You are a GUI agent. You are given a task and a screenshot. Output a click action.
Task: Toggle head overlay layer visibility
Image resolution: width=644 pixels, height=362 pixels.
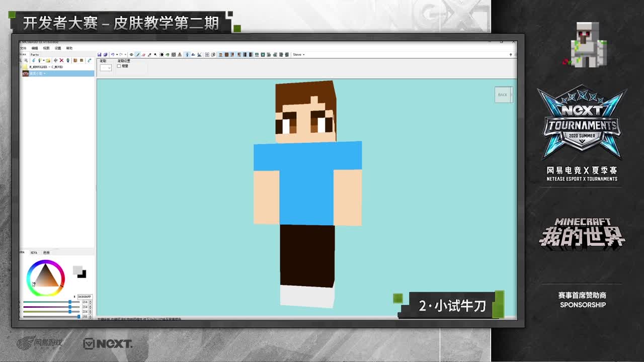pos(257,54)
